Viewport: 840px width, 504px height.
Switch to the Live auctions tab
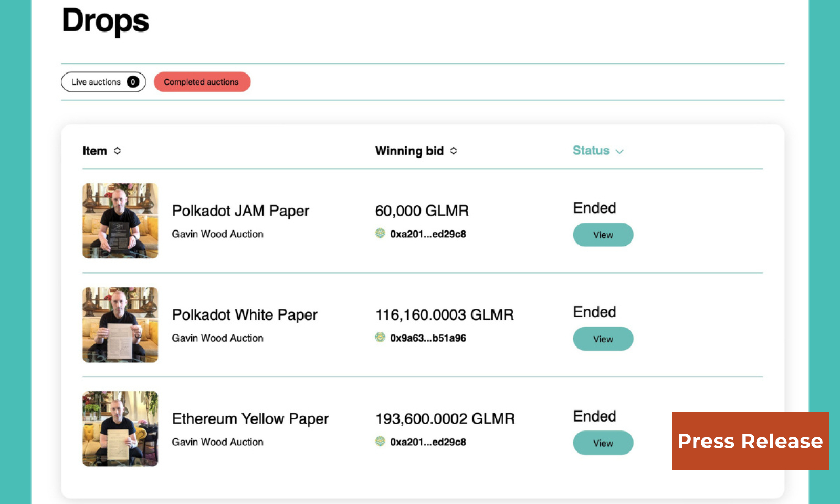(x=103, y=81)
